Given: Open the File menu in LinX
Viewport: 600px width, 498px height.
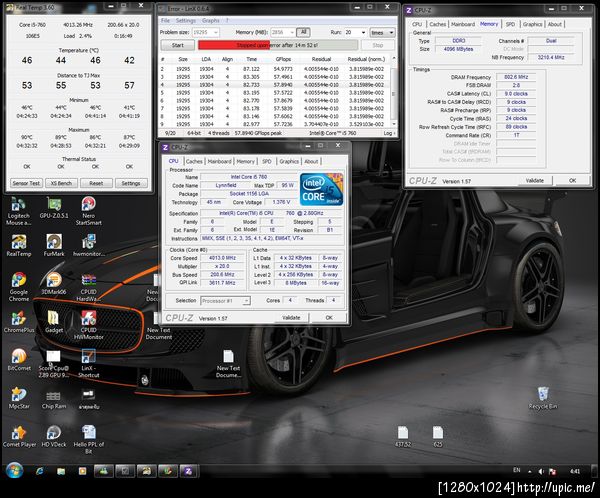Looking at the screenshot, I should coord(165,20).
